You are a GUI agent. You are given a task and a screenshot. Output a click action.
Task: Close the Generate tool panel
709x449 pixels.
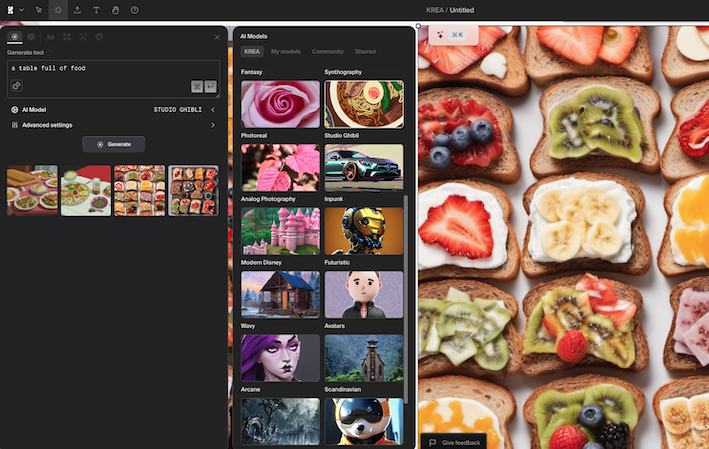tap(217, 37)
